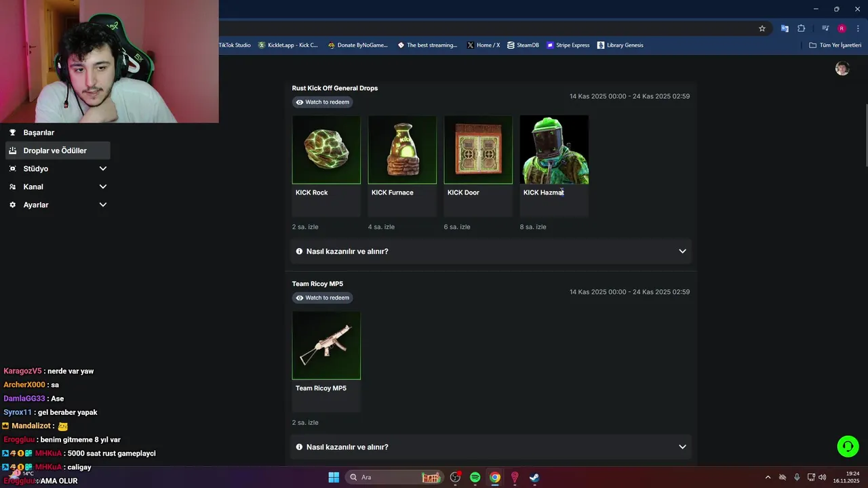This screenshot has width=868, height=488.
Task: Click the KICK Furnace drop image
Action: point(402,150)
